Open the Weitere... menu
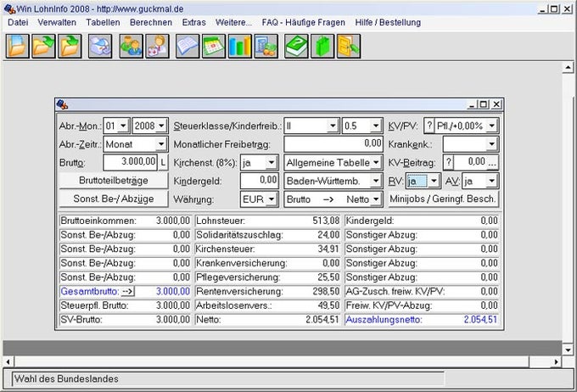 click(x=233, y=22)
